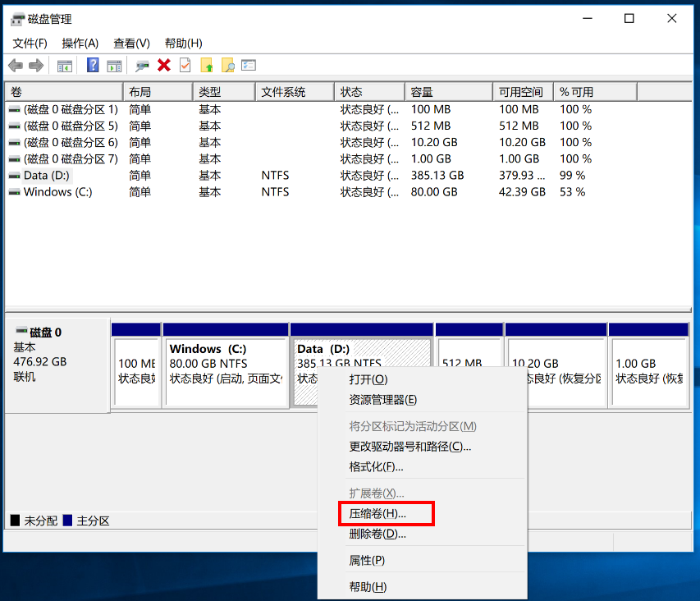Click the back arrow toolbar icon
This screenshot has height=601, width=700.
(15, 66)
